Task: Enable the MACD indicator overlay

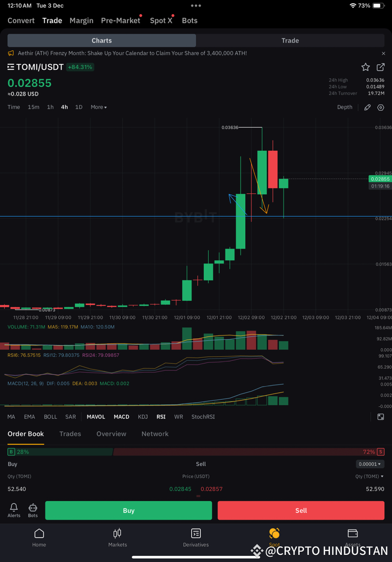Action: [x=121, y=417]
